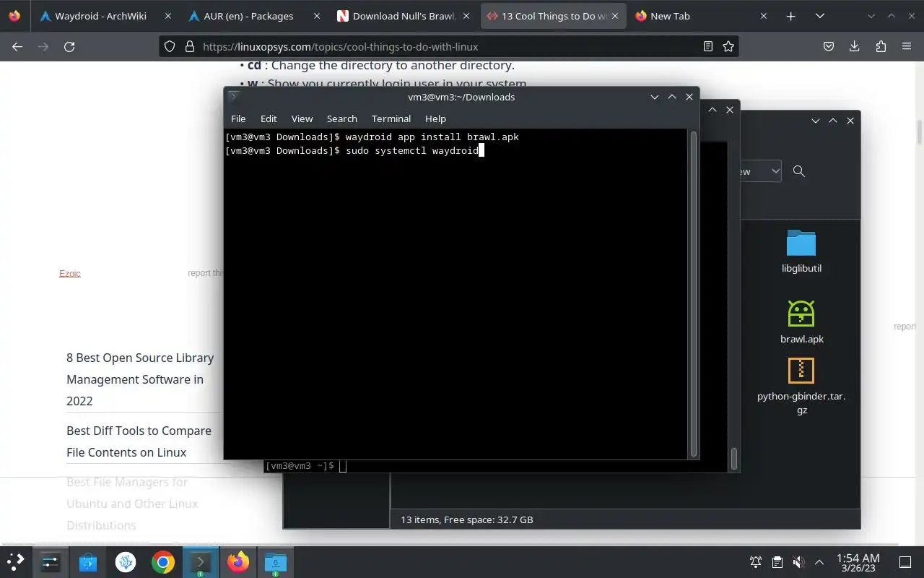Go forward in browser history

43,46
